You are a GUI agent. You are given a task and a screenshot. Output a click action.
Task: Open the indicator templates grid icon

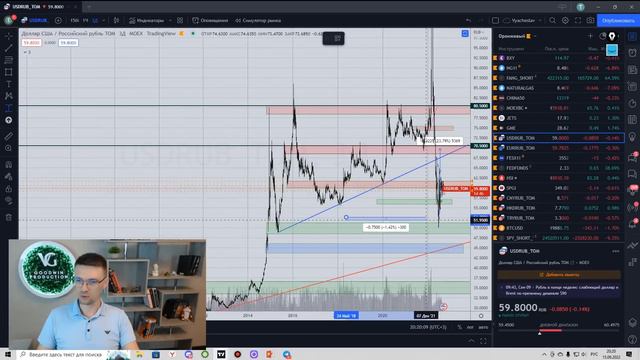click(180, 20)
